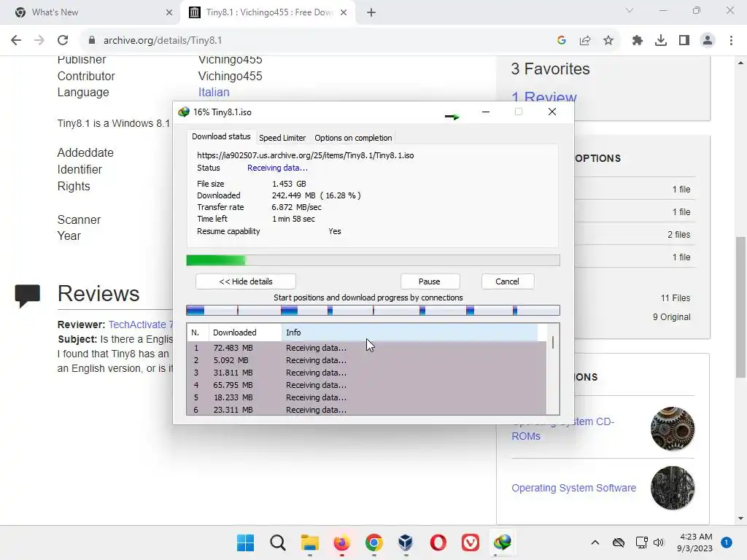Viewport: 747px width, 560px height.
Task: Open the Options on completion tab
Action: click(x=353, y=138)
